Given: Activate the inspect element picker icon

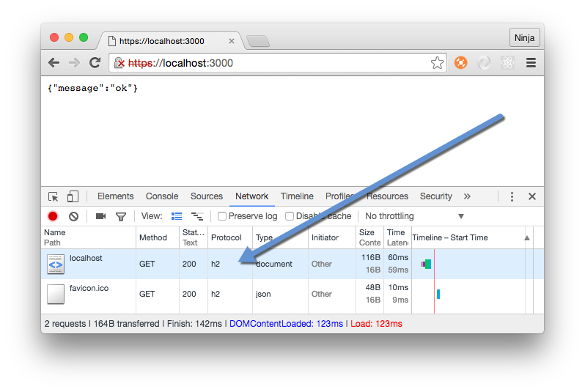Looking at the screenshot, I should click(53, 196).
